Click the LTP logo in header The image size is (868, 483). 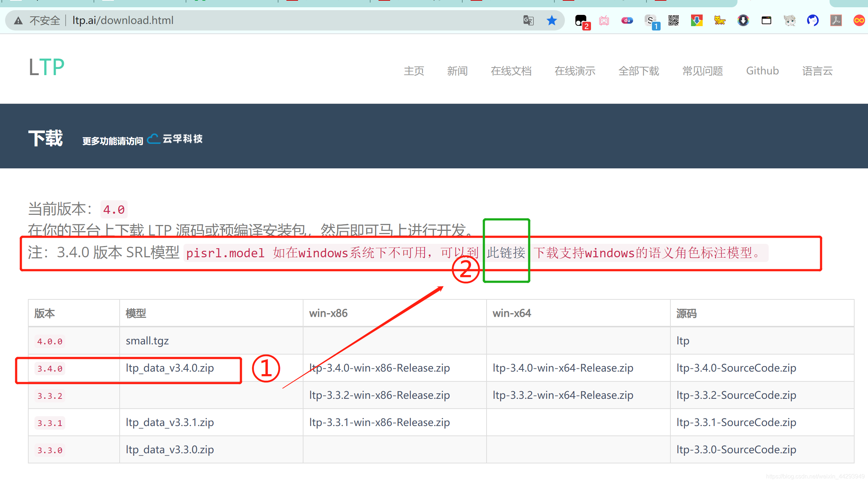47,67
